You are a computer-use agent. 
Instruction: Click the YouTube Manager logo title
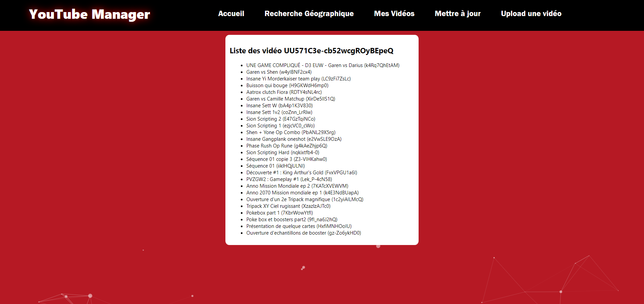[x=90, y=14]
